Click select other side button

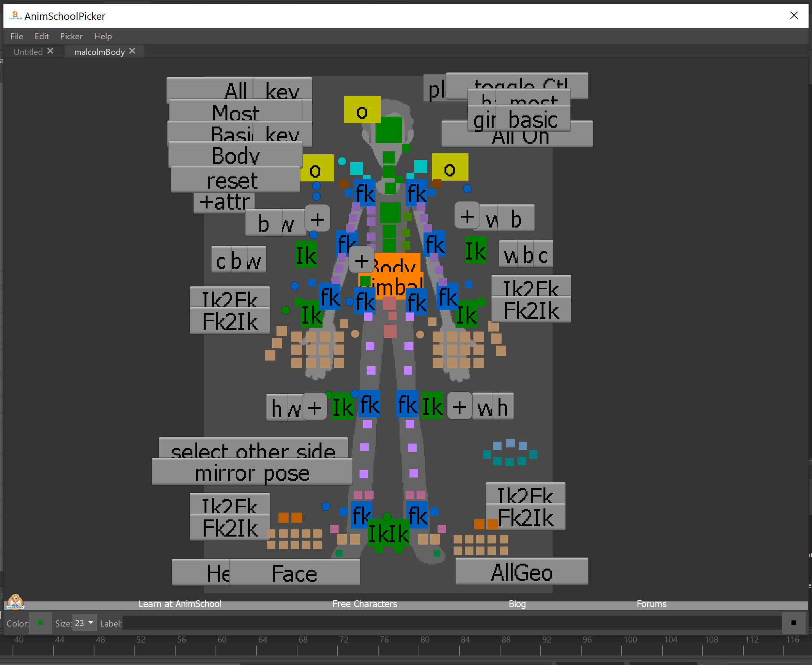[253, 447]
